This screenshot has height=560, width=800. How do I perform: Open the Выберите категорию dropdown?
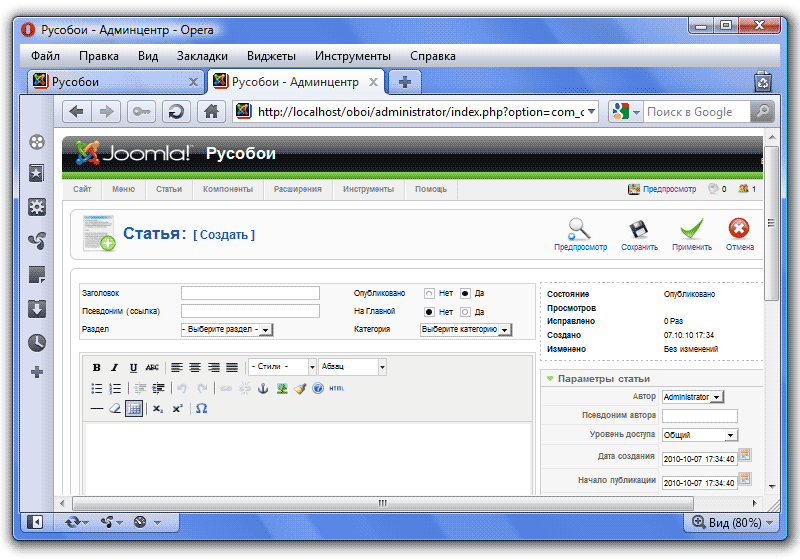[x=466, y=329]
